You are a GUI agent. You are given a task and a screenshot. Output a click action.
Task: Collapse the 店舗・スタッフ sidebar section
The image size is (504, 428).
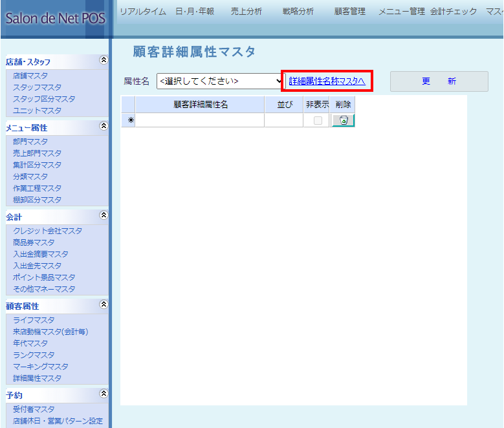(x=103, y=60)
